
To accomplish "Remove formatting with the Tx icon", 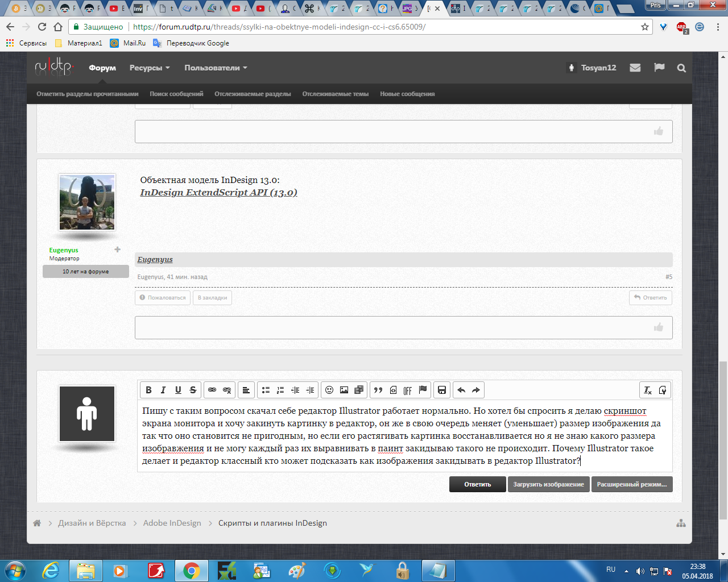I will tap(648, 390).
